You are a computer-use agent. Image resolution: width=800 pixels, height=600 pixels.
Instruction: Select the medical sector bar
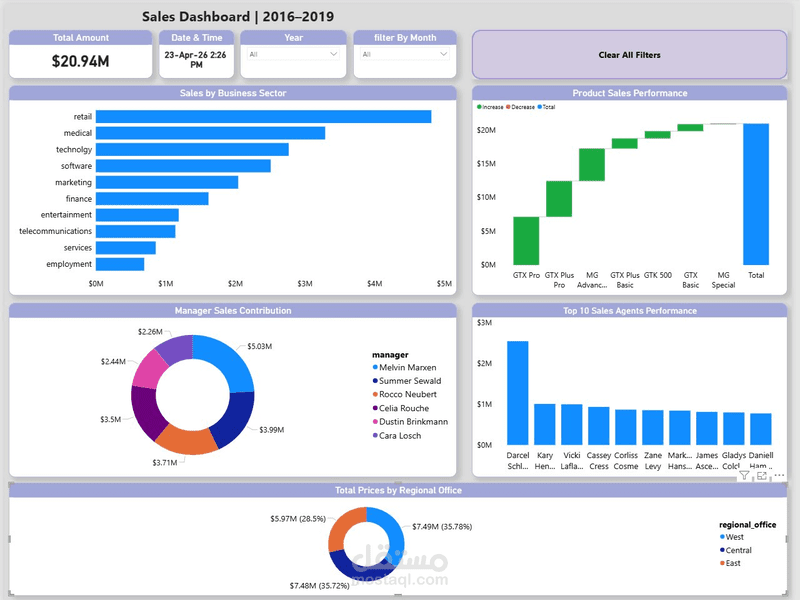pos(210,133)
